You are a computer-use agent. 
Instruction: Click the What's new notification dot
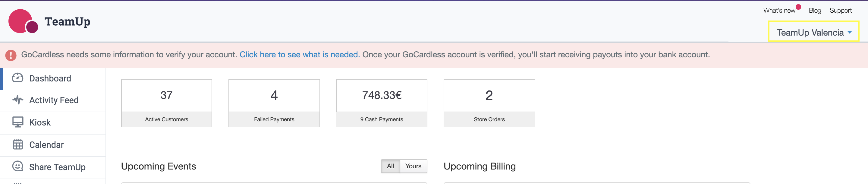tap(798, 7)
